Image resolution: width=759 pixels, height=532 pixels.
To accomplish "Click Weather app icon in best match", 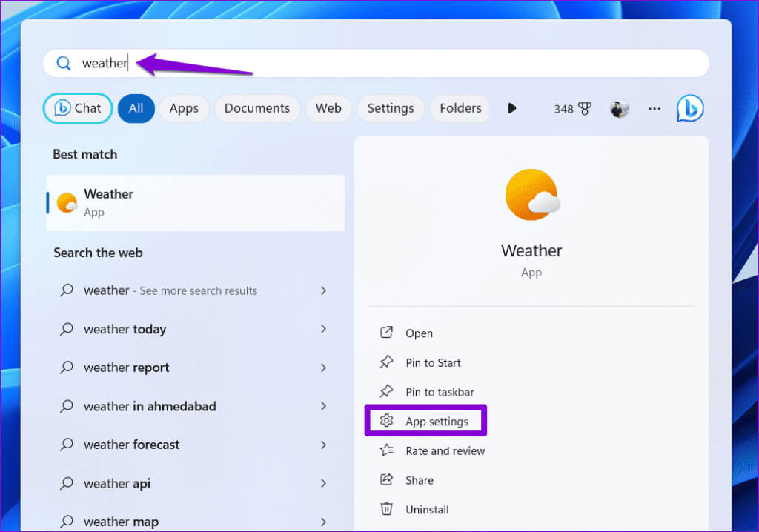I will click(x=67, y=203).
